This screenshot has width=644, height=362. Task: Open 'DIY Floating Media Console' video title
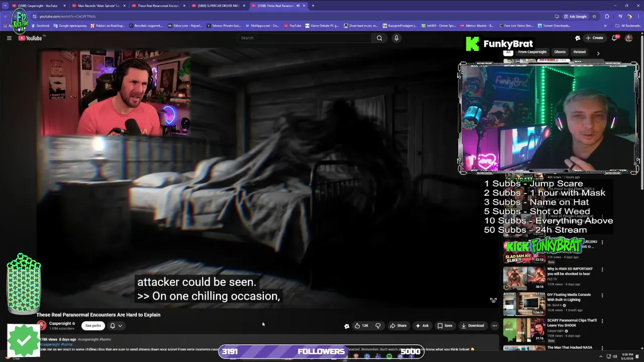point(569,297)
